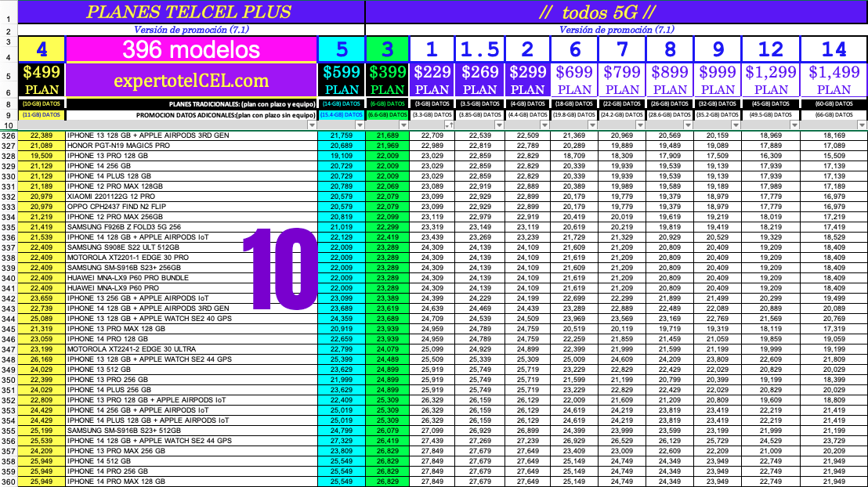Screen dimensions: 868x487
Task: Select the 'OPPO CPH2437 FIND N2 FLIP' cell
Action: coord(191,207)
